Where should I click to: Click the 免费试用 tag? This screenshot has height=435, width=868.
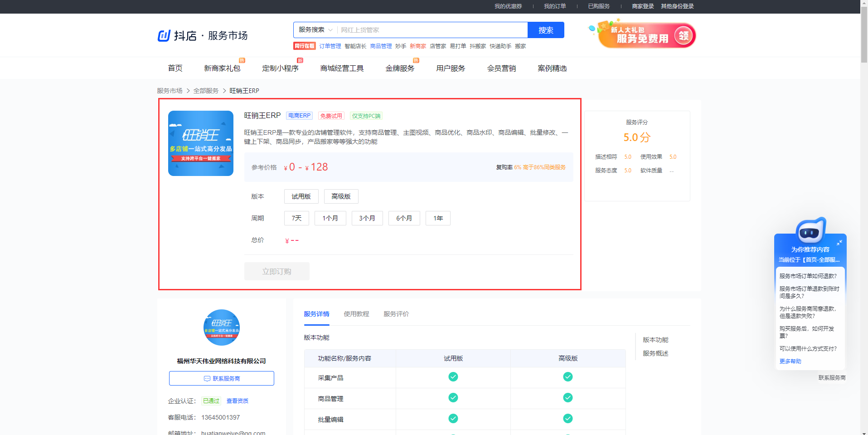[x=331, y=116]
